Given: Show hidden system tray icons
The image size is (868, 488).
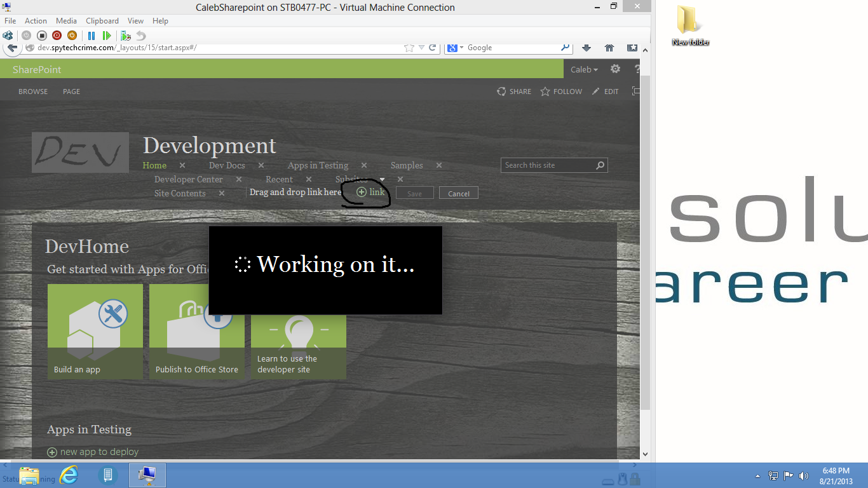Looking at the screenshot, I should [757, 476].
